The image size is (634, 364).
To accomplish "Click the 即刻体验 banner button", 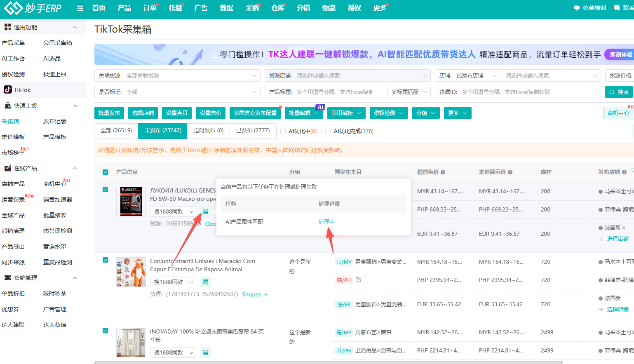I will (x=620, y=54).
